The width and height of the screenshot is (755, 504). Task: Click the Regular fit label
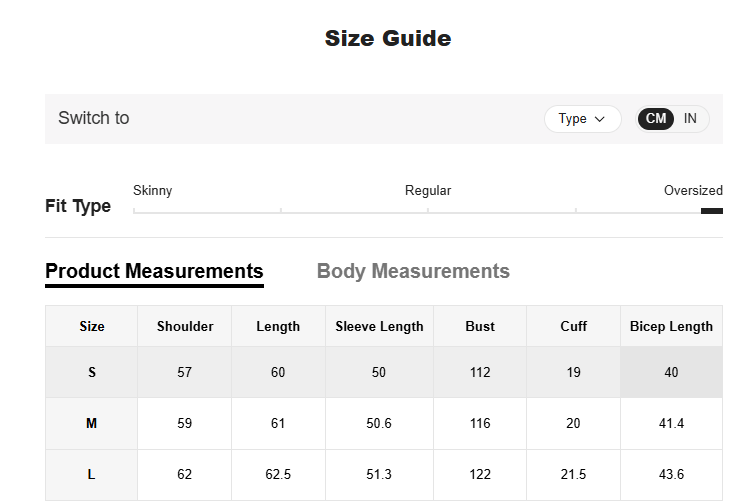click(428, 190)
